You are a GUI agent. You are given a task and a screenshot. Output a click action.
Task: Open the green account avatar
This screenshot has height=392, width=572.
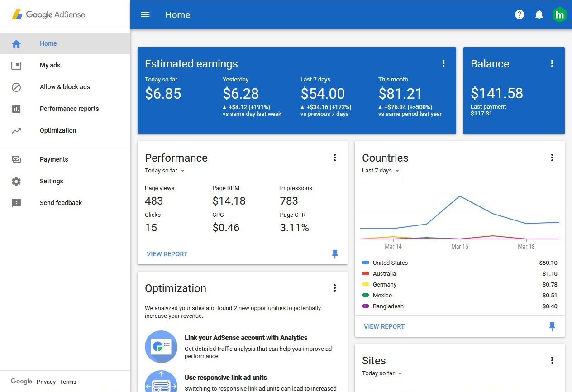[x=560, y=14]
